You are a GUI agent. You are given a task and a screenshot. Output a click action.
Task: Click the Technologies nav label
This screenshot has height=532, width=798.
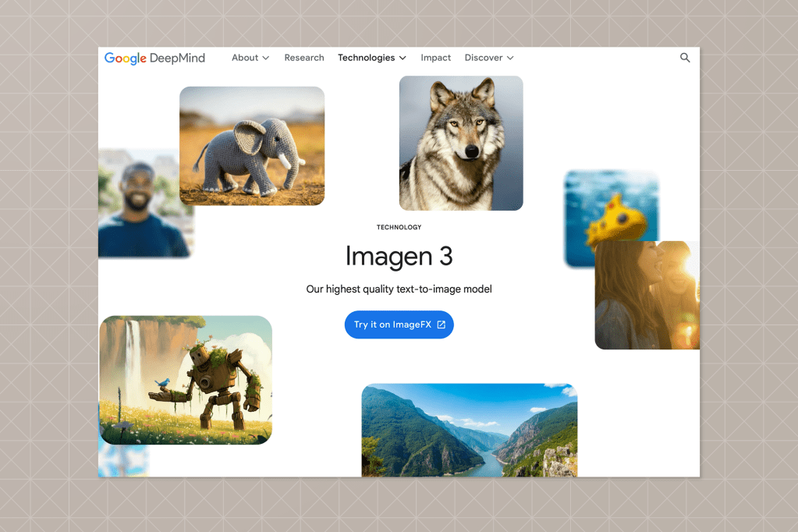pyautogui.click(x=367, y=58)
